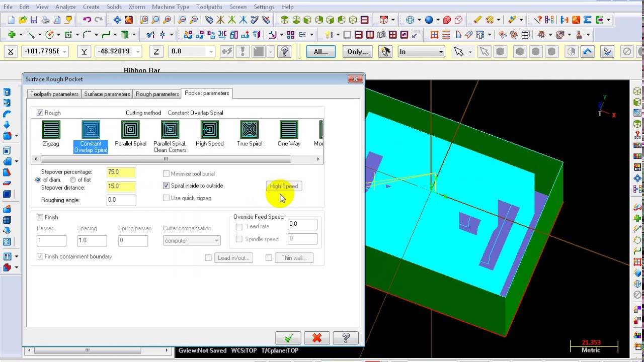The width and height of the screenshot is (644, 362).
Task: Select the High Speed cutting method icon
Action: 209,134
